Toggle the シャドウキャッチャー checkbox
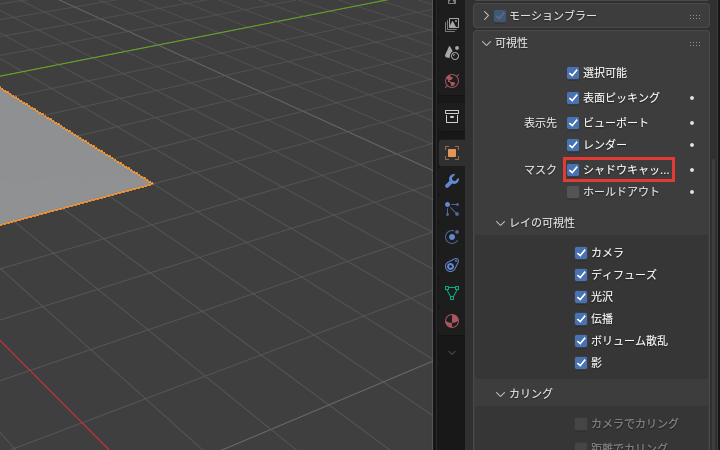 point(573,170)
